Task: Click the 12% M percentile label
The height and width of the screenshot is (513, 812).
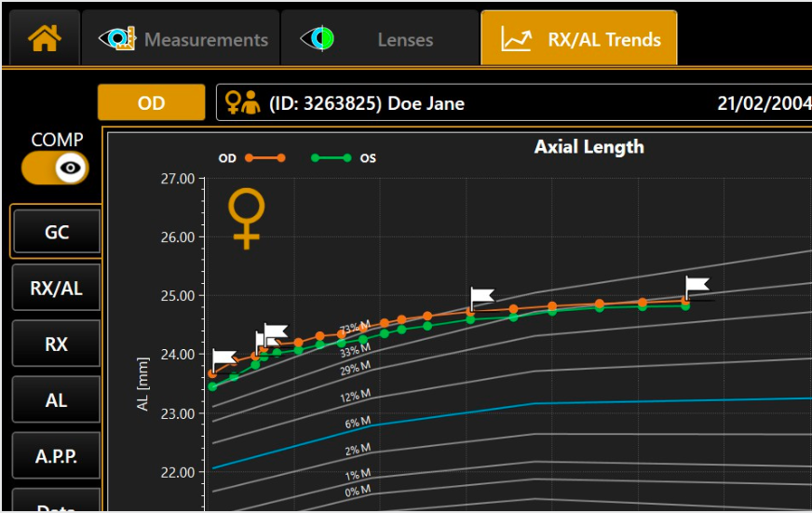Action: [356, 396]
